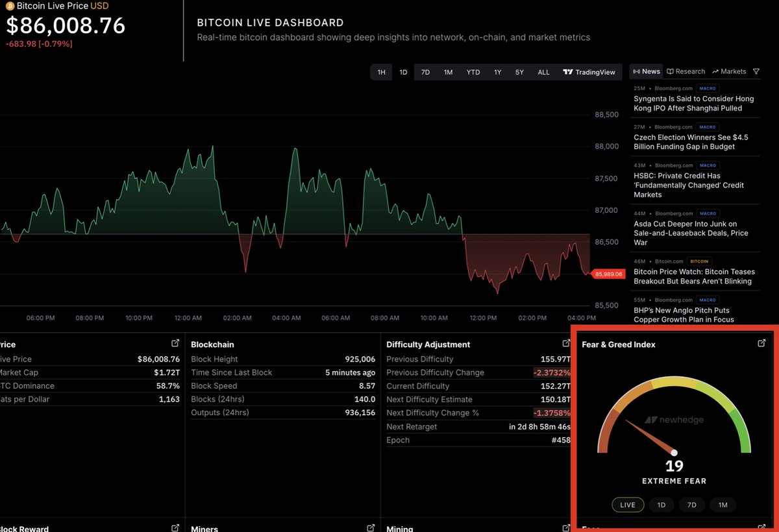Click the Fear & Greed gauge needle
779x532 pixels.
[x=650, y=437]
